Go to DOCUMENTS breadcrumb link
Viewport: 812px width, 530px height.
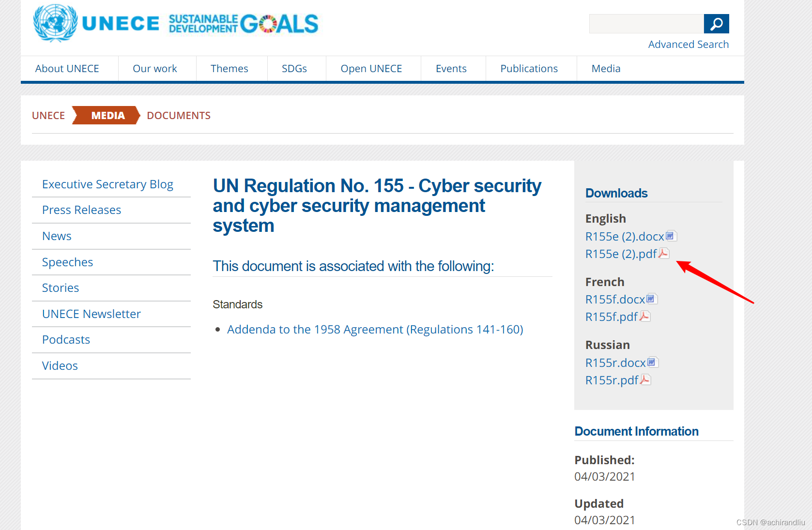tap(179, 116)
